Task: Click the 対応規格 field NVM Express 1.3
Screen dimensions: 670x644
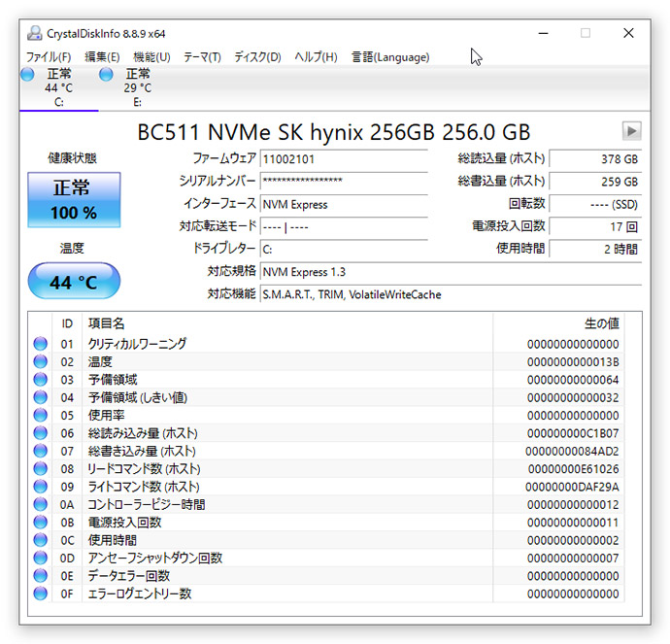Action: [451, 272]
